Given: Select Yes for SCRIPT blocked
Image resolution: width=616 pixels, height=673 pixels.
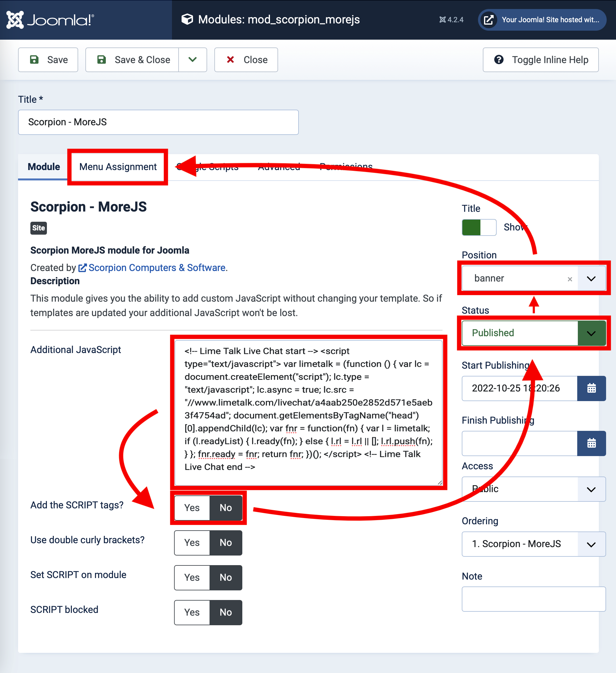Looking at the screenshot, I should coord(192,612).
